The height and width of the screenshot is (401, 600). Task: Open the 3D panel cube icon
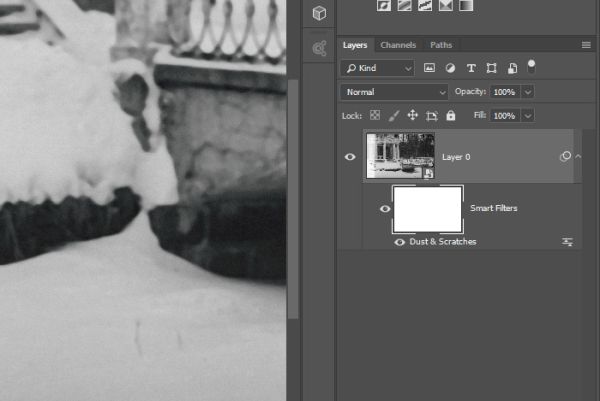[x=320, y=13]
